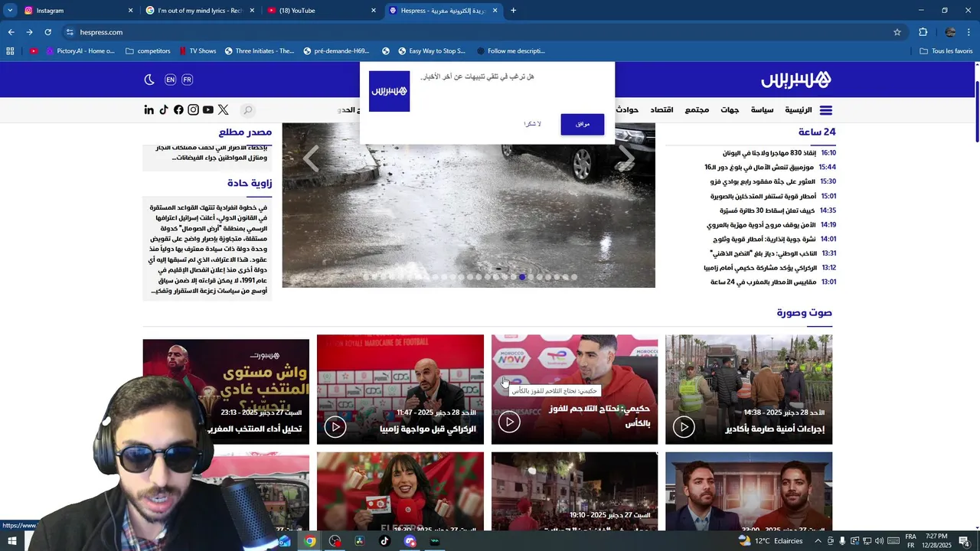This screenshot has height=551, width=980.
Task: Open news item at 14:19
Action: pyautogui.click(x=771, y=225)
